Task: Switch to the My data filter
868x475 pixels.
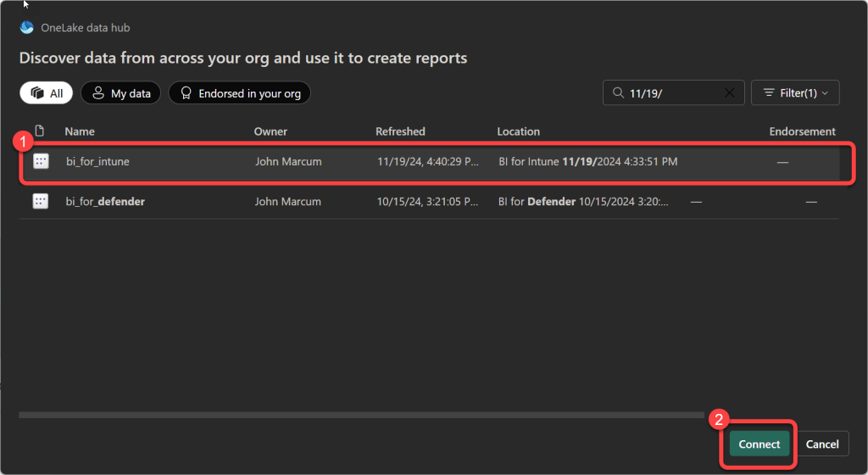Action: pos(120,93)
